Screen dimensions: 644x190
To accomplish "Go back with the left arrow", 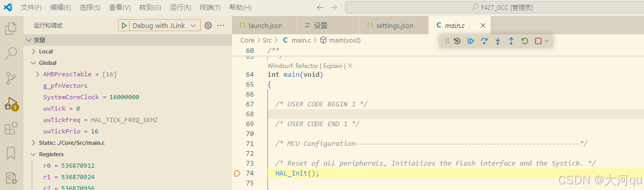I will [320, 8].
